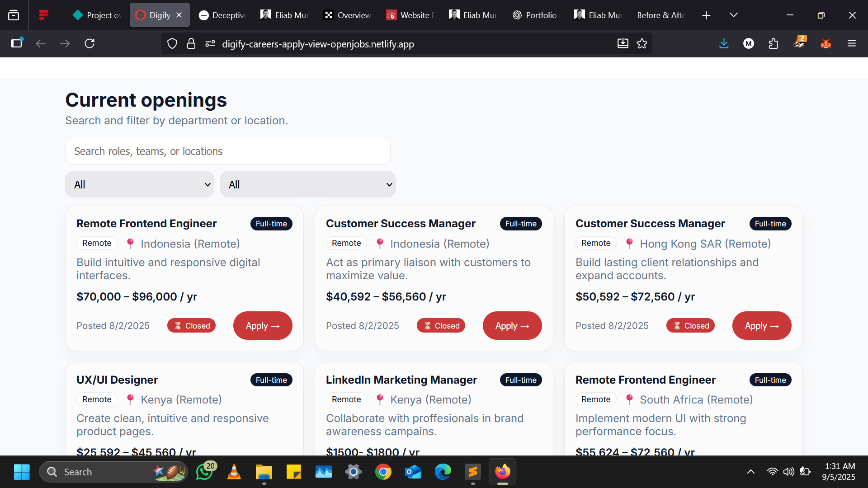Viewport: 868px width, 488px height.
Task: Open Windows Start menu
Action: tap(22, 472)
